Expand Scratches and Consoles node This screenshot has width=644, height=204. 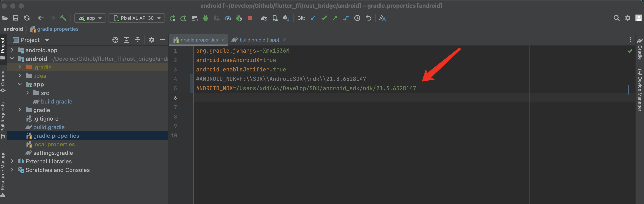pyautogui.click(x=12, y=170)
